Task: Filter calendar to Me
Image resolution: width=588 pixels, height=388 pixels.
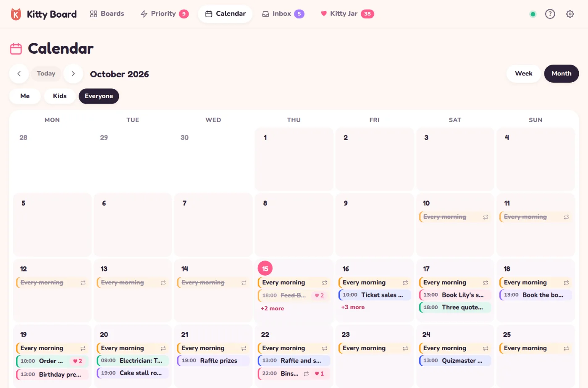Action: 25,96
